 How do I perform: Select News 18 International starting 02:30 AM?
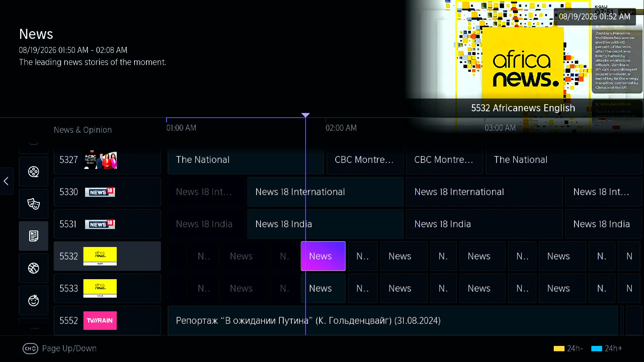tap(484, 192)
